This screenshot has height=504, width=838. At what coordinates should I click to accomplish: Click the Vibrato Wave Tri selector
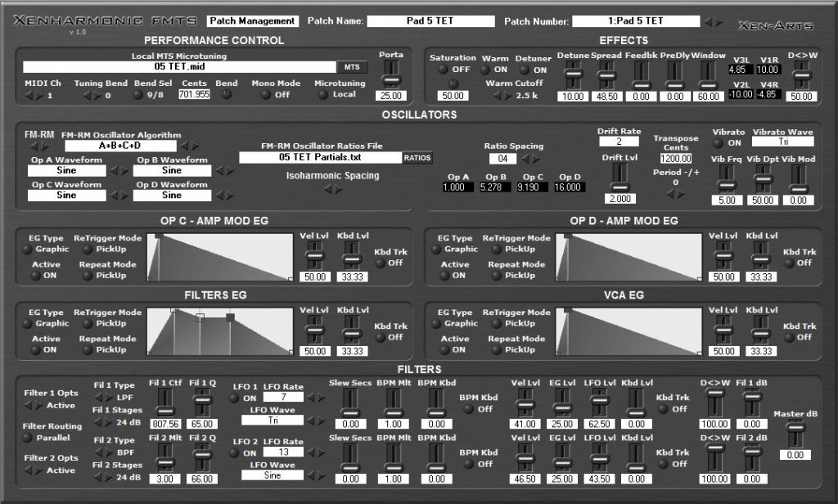pyautogui.click(x=783, y=142)
